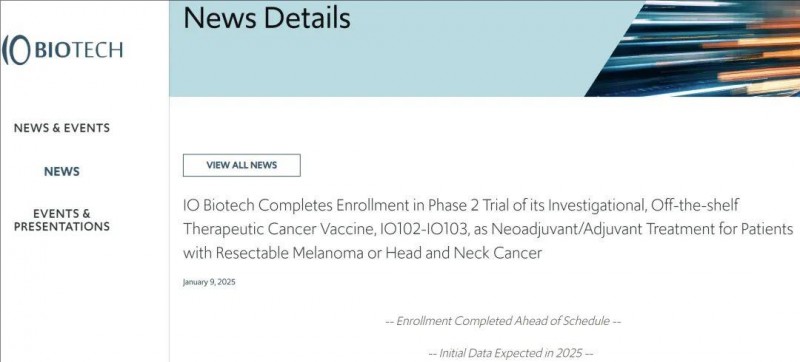The image size is (800, 362).
Task: Click the VIEW ALL NEWS button
Action: click(242, 165)
